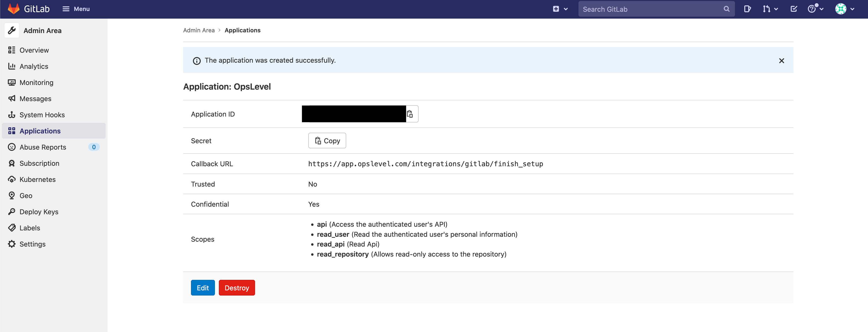
Task: Click the Overview sidebar icon
Action: tap(12, 50)
